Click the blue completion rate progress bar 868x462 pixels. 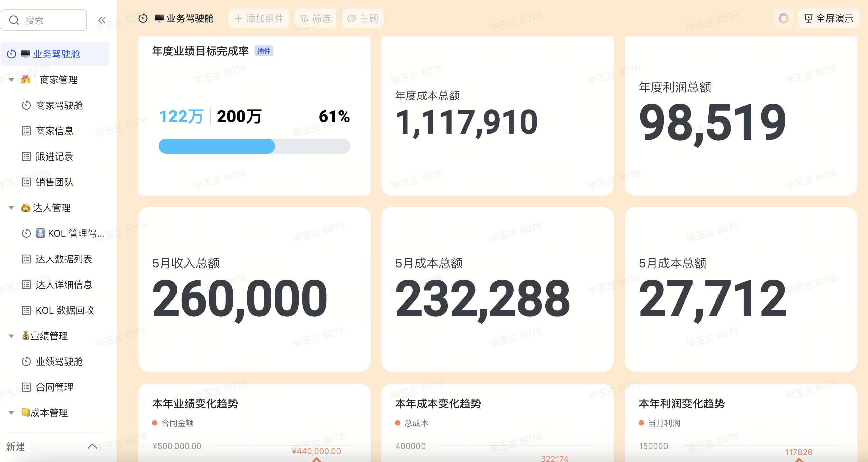217,146
